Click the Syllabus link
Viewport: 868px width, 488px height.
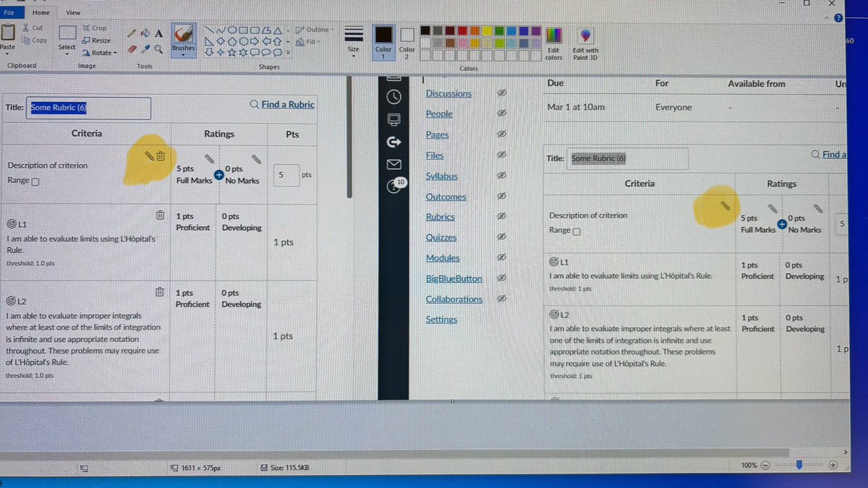pos(442,176)
